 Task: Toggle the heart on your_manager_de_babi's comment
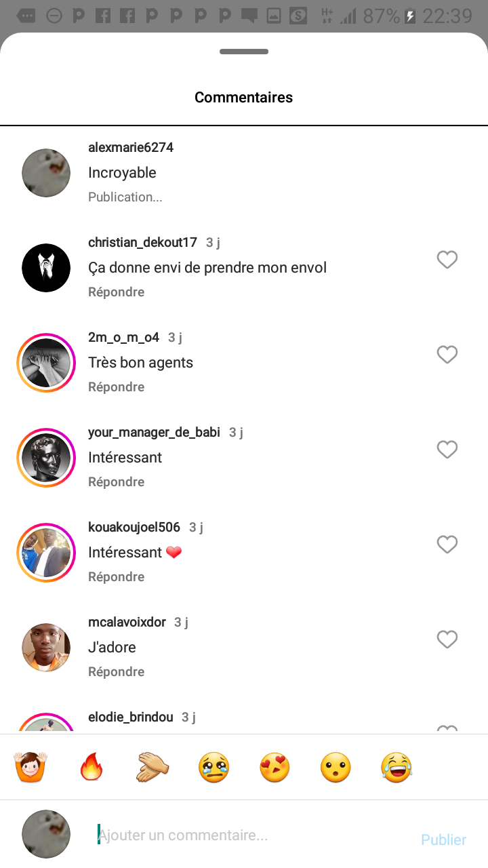447,450
